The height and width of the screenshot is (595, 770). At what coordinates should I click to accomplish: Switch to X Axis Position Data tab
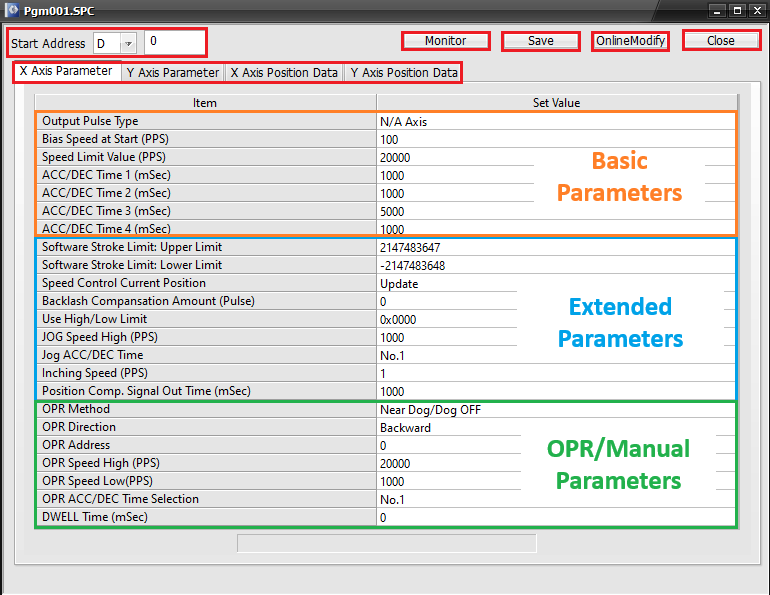[x=284, y=73]
